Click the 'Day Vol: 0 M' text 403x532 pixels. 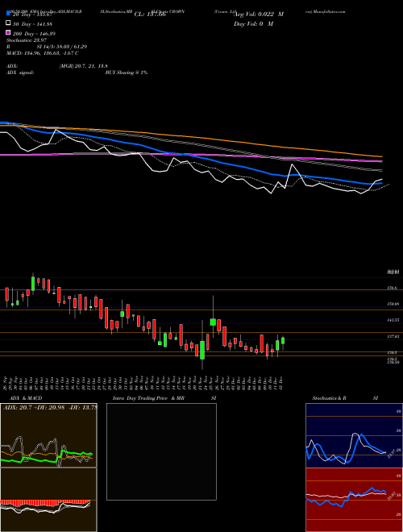[253, 23]
